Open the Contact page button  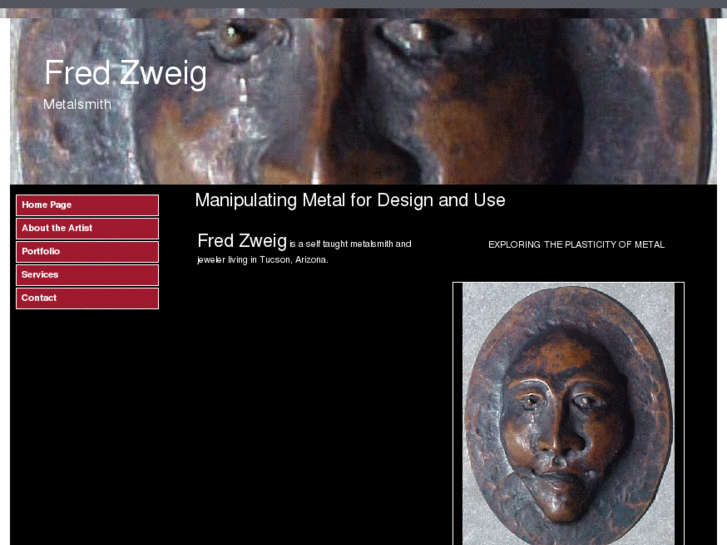pos(87,298)
